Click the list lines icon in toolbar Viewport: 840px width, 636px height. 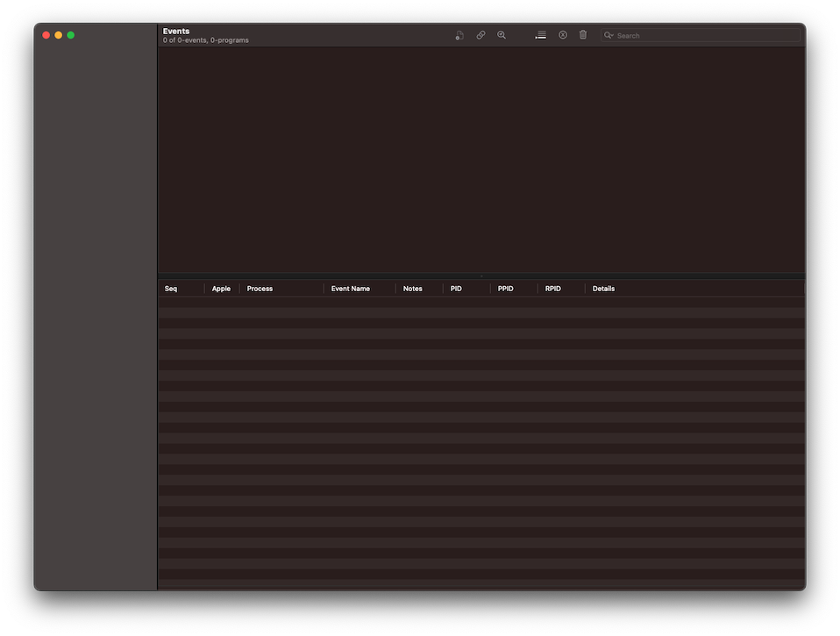540,35
